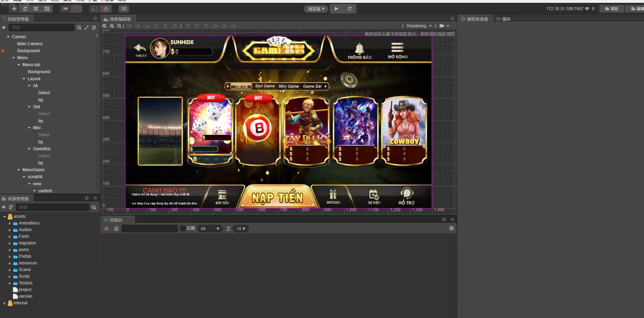Enable the regex (正则) checkbox in console
This screenshot has height=318, width=644.
click(x=183, y=229)
